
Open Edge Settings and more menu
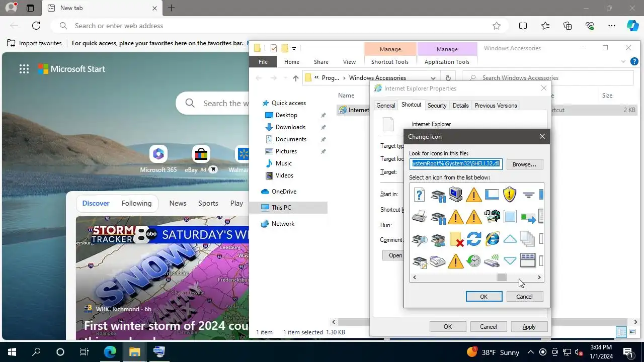[x=611, y=26]
